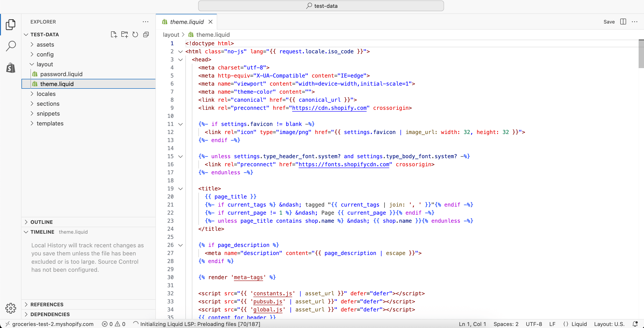Click the test-data search bar

click(x=321, y=6)
